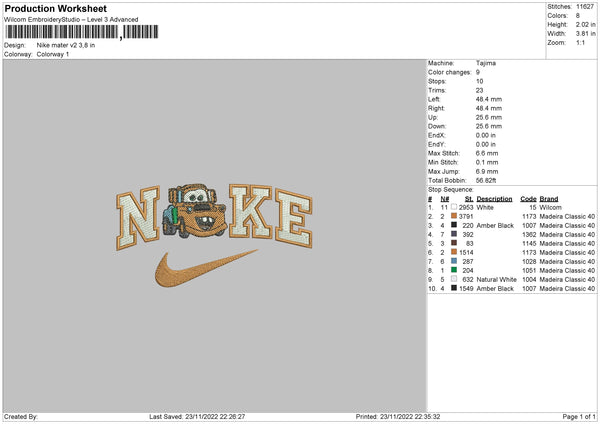Viewport: 600px width, 424px height.
Task: Click the white swatch in stop row 1
Action: [x=454, y=207]
